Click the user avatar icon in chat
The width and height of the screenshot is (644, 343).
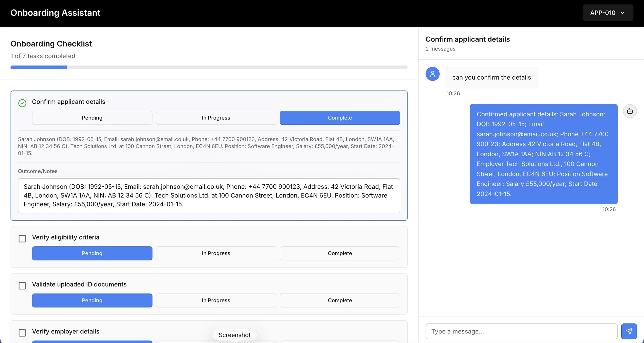coord(433,74)
